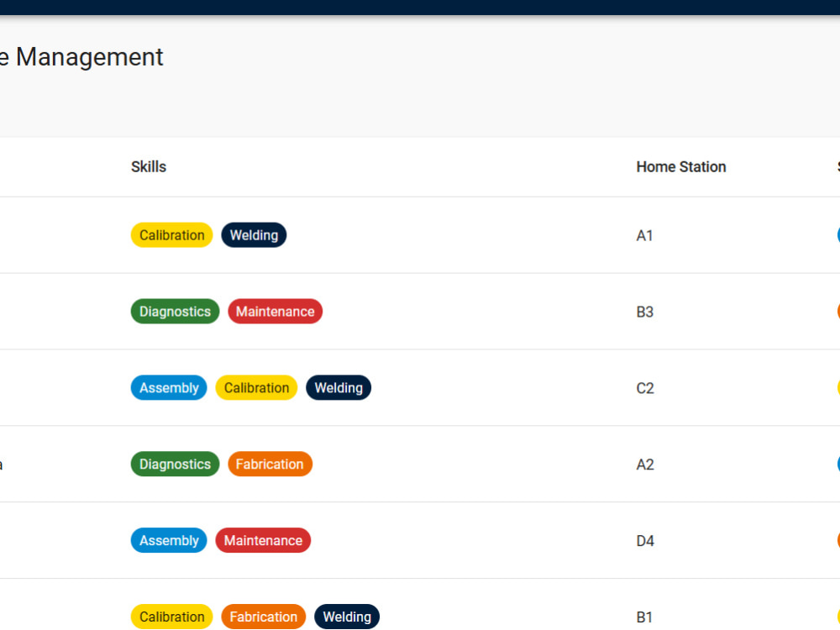Choose Welding tag in the C2 row

tap(339, 388)
